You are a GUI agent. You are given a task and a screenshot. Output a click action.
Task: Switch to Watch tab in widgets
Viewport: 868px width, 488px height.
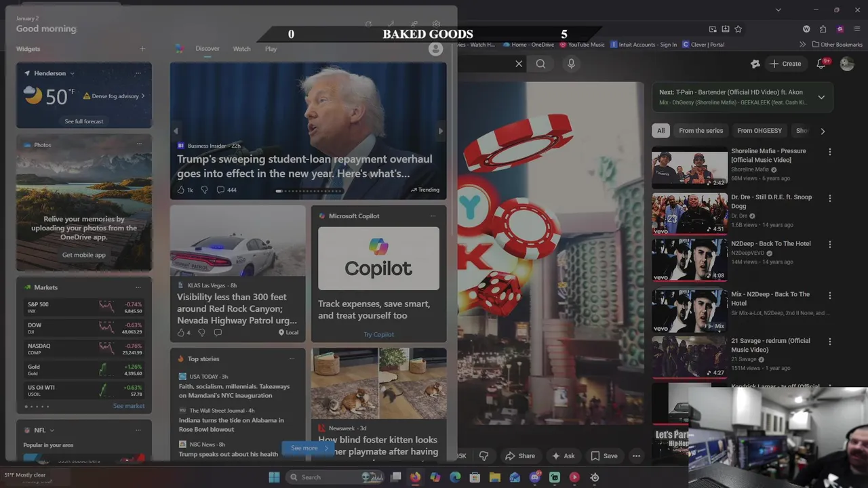pos(241,49)
